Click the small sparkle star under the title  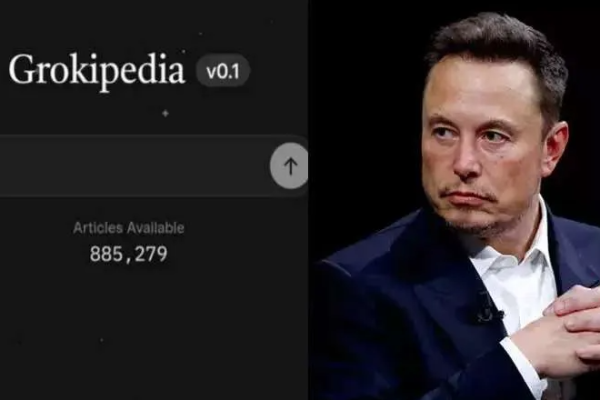165,113
